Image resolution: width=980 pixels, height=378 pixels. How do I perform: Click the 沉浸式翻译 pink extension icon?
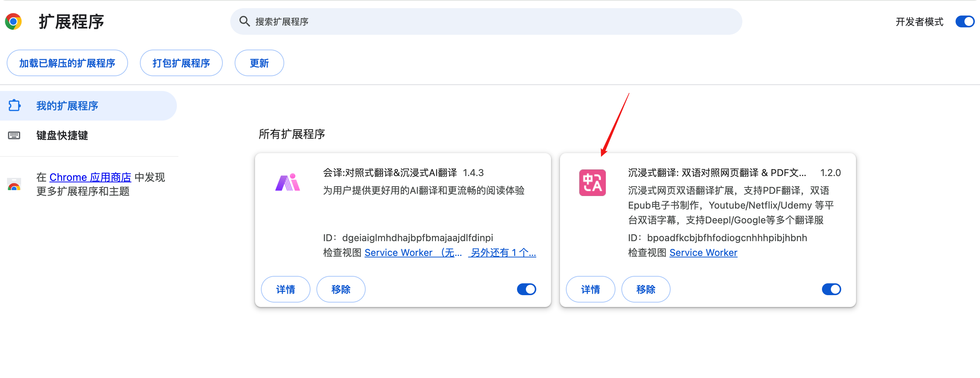coord(593,183)
